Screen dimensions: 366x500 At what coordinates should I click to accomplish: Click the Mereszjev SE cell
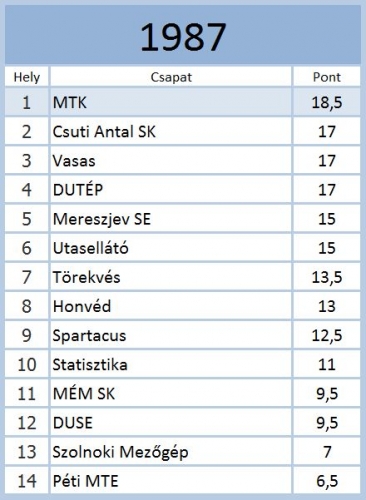(x=171, y=219)
